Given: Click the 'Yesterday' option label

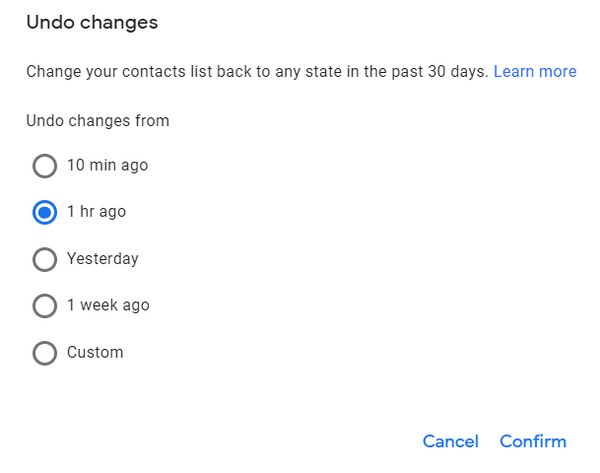Looking at the screenshot, I should pyautogui.click(x=102, y=259).
